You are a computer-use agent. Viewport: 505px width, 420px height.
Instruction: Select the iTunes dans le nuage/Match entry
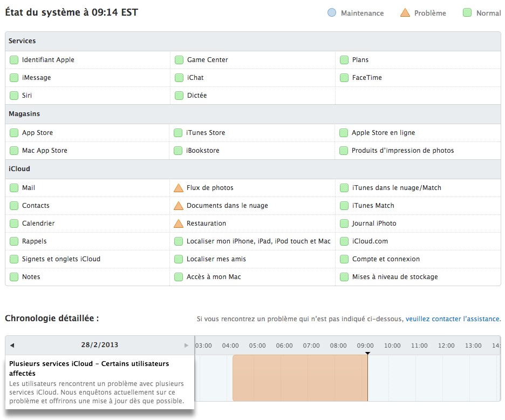coord(397,188)
